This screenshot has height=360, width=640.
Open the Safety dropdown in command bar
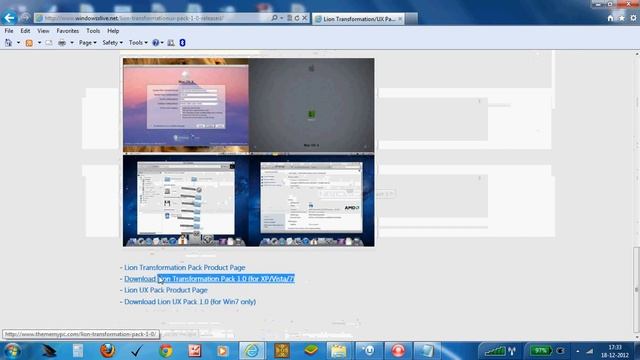(112, 42)
